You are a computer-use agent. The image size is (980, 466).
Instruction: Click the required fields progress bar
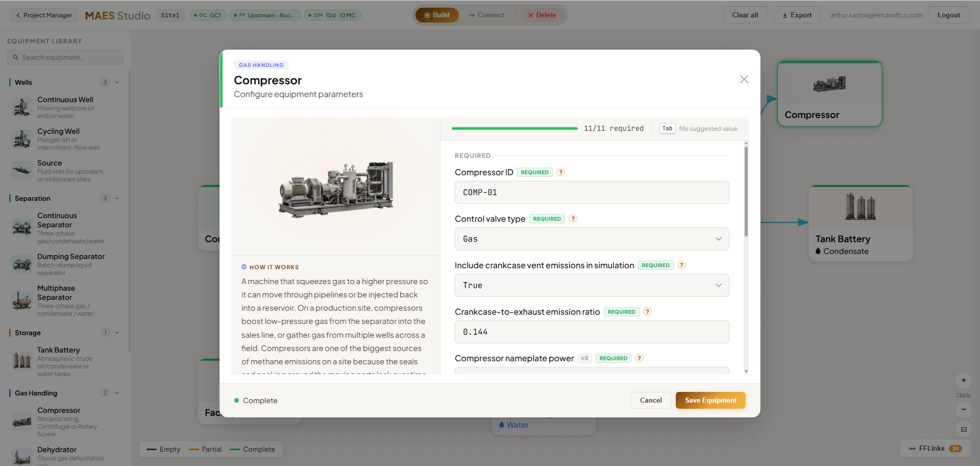514,129
